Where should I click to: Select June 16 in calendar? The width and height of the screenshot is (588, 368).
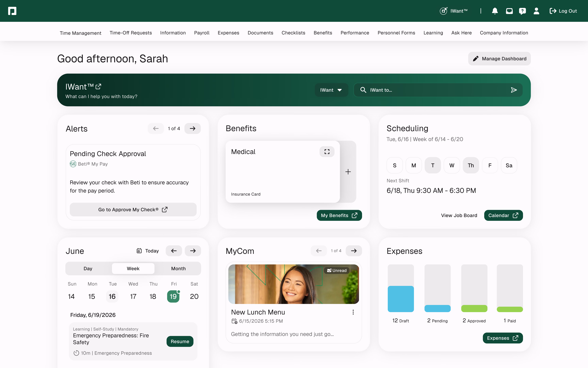[112, 296]
